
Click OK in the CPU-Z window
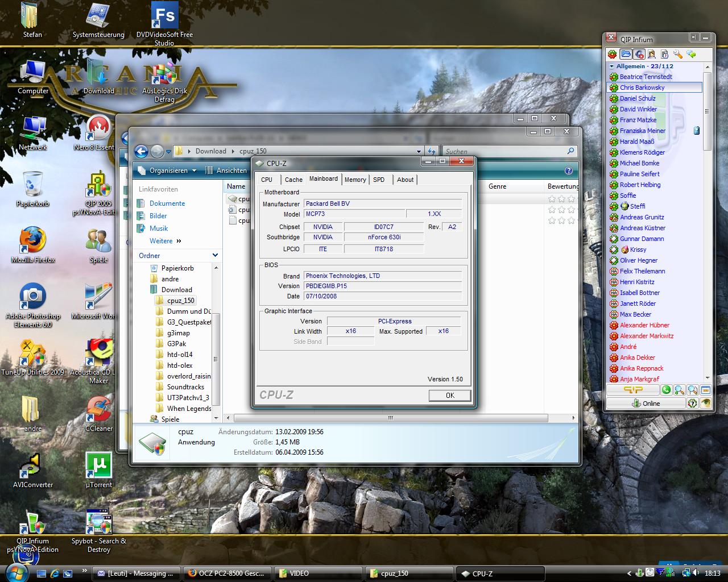click(x=450, y=395)
